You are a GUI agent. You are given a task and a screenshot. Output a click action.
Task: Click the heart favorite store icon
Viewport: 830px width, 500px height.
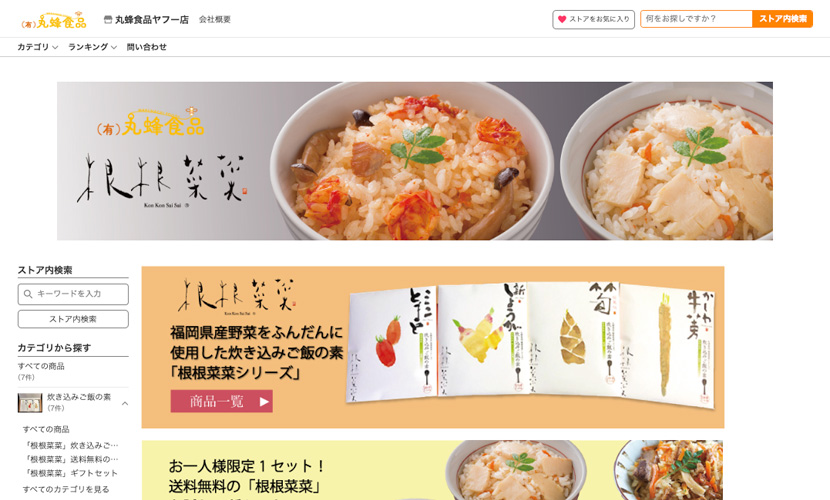[562, 19]
